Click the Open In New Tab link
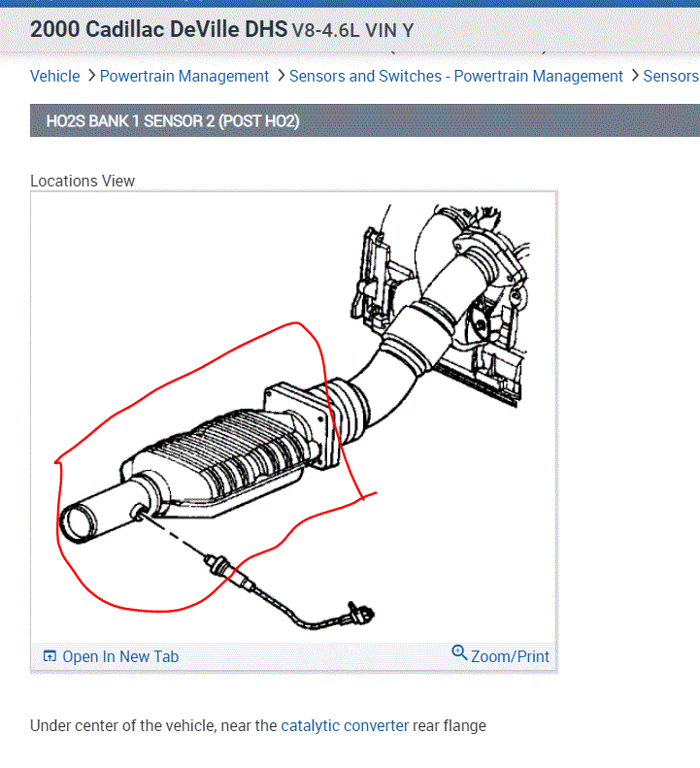700x768 pixels. click(x=120, y=656)
